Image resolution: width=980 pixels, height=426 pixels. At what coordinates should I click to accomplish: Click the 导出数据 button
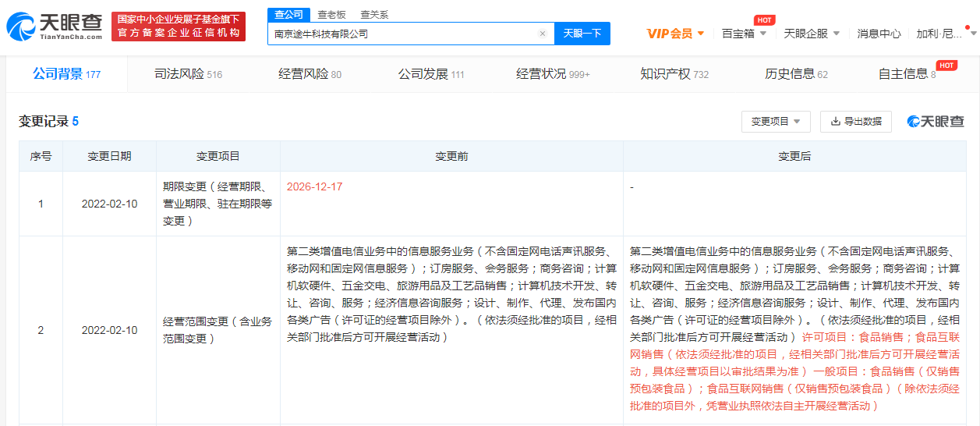click(x=855, y=122)
